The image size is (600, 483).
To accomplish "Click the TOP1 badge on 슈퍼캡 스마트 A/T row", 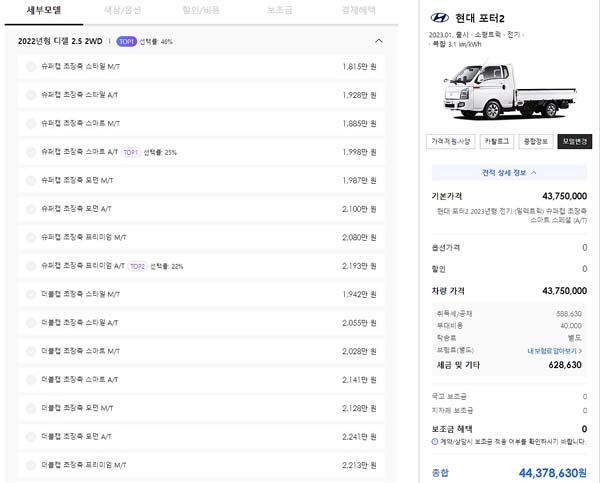I will tap(130, 152).
